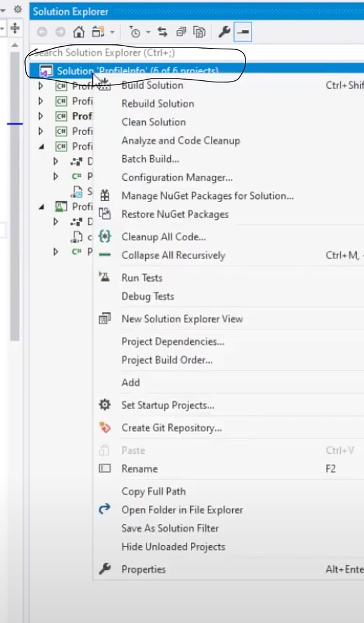Screen dimensions: 364x623
Task: Expand the first collapsed C# project node
Action: pyautogui.click(x=39, y=86)
